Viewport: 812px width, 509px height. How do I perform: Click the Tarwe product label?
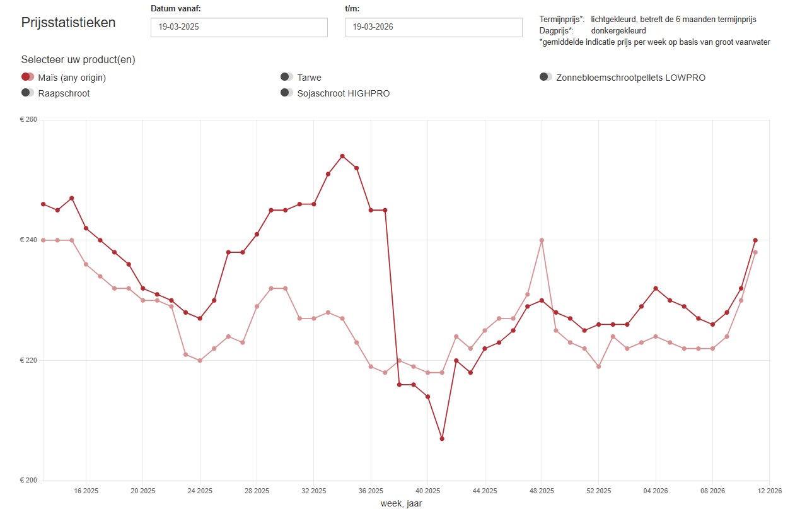coord(309,78)
